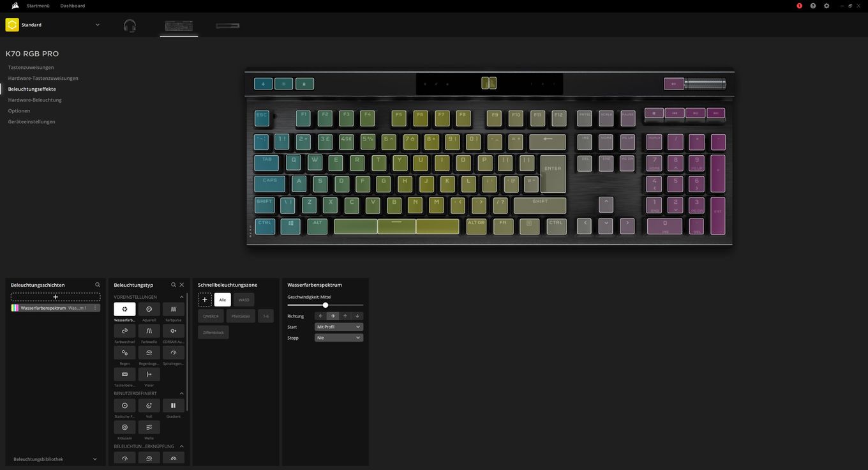Screen dimensions: 868x470
Task: Pick the Farbwechsel lighting effect
Action: 124,331
